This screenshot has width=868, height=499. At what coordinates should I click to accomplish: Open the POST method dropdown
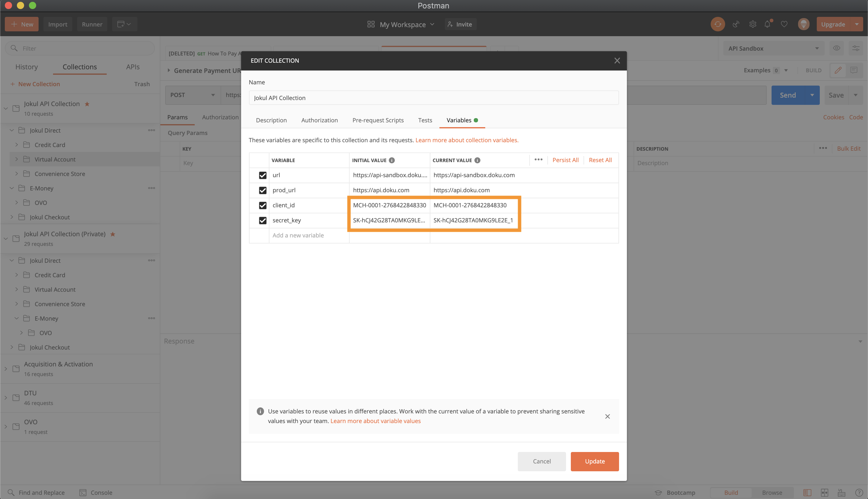point(193,95)
